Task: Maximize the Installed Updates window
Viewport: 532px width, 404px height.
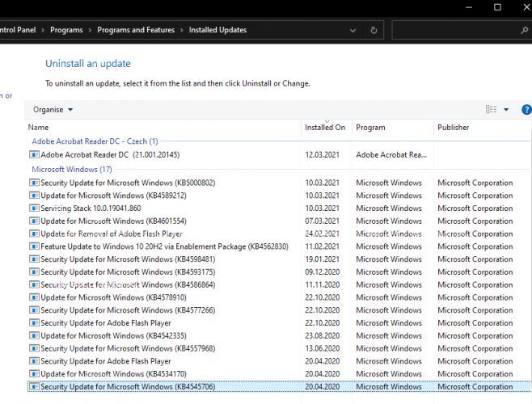Action: pyautogui.click(x=497, y=7)
